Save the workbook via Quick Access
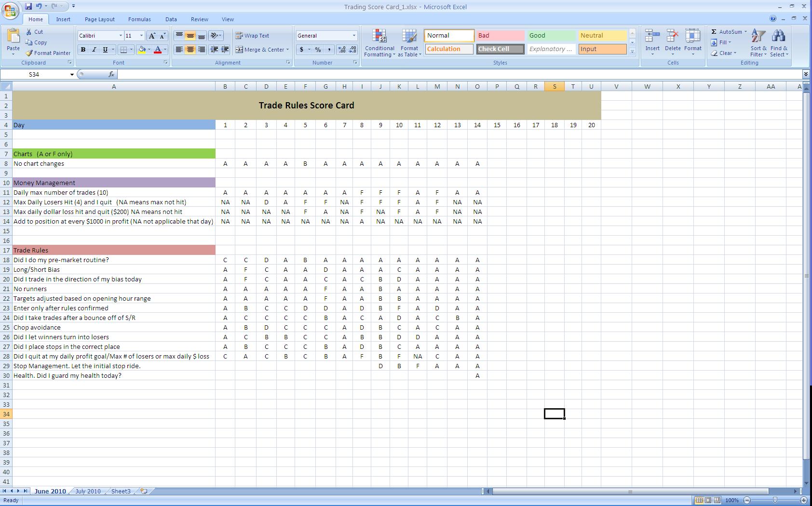The image size is (812, 506). [28, 6]
